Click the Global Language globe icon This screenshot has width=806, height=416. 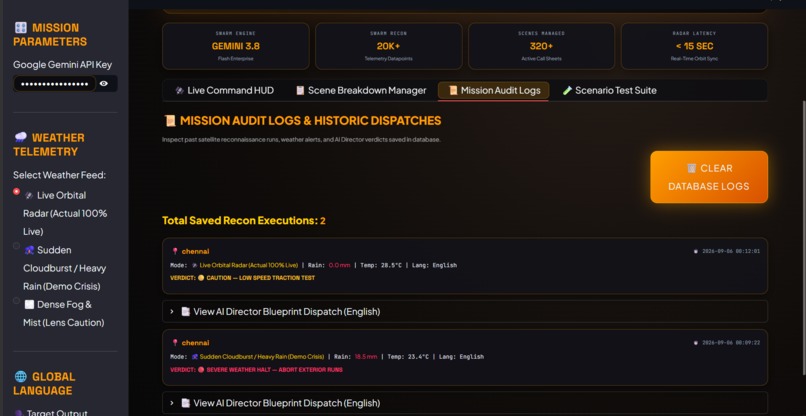tap(21, 376)
